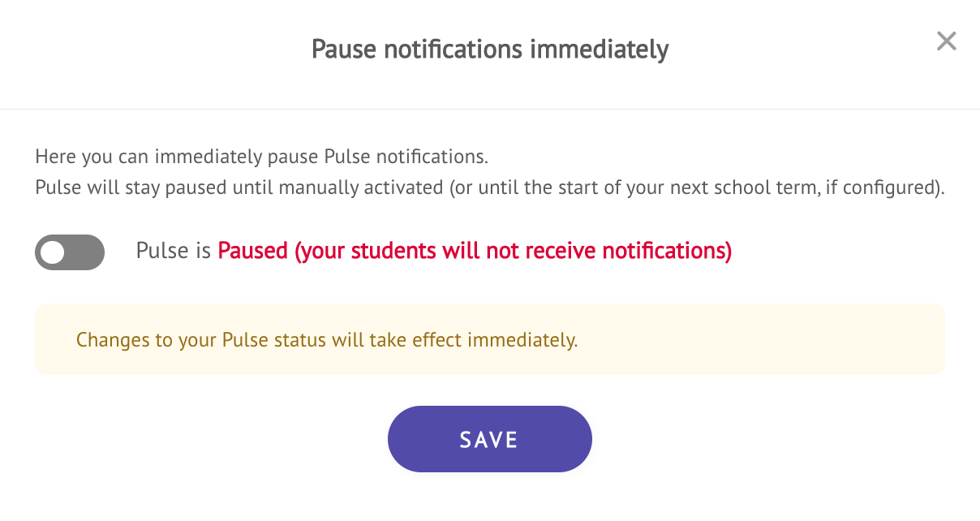Click the red "your students will not receive notifications" text
The height and width of the screenshot is (521, 980).
coord(513,251)
